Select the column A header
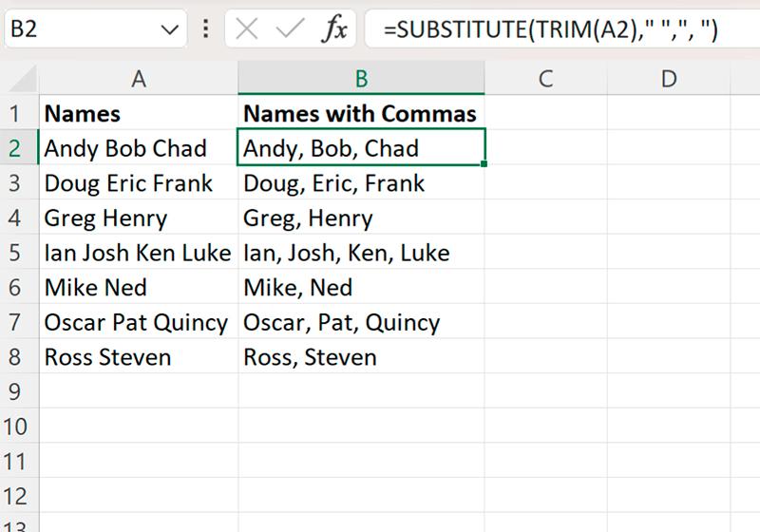 coord(139,79)
